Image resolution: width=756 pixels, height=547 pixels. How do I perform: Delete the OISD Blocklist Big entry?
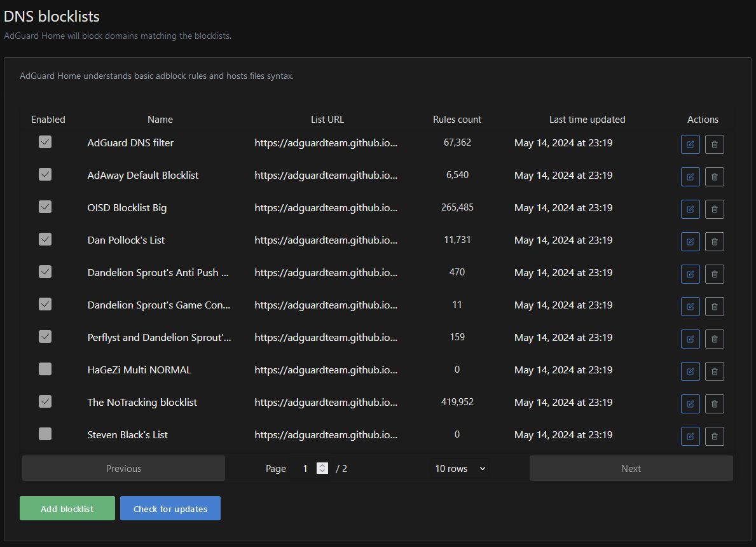(715, 209)
